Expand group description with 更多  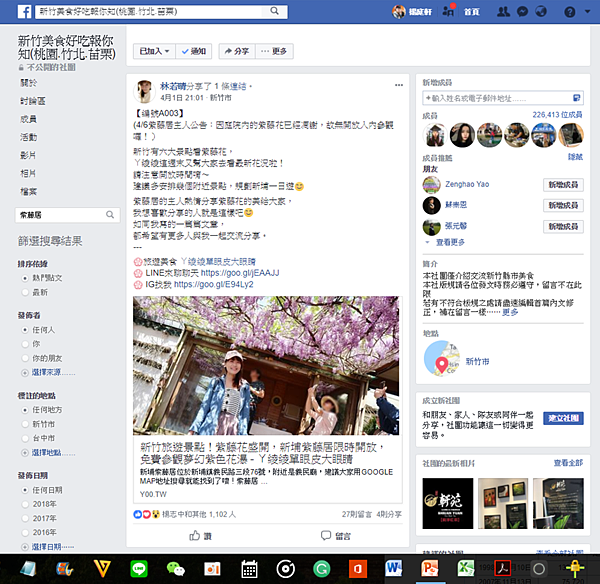tap(510, 313)
